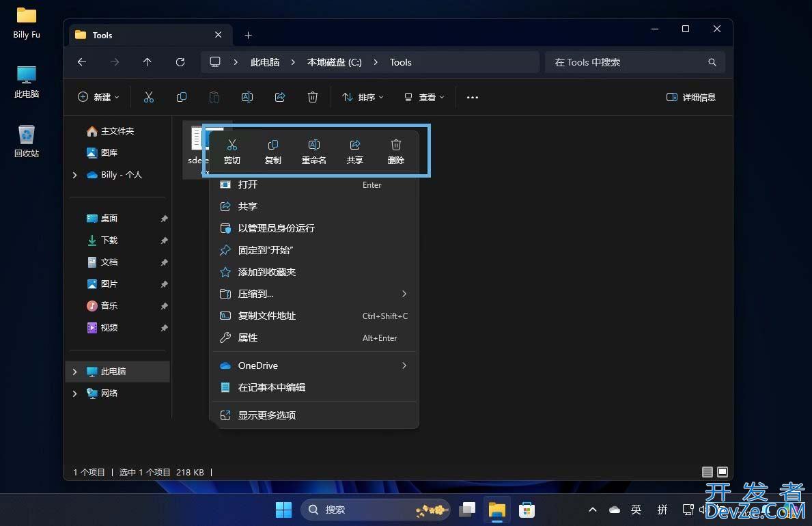Click the forward navigation arrow

115,62
